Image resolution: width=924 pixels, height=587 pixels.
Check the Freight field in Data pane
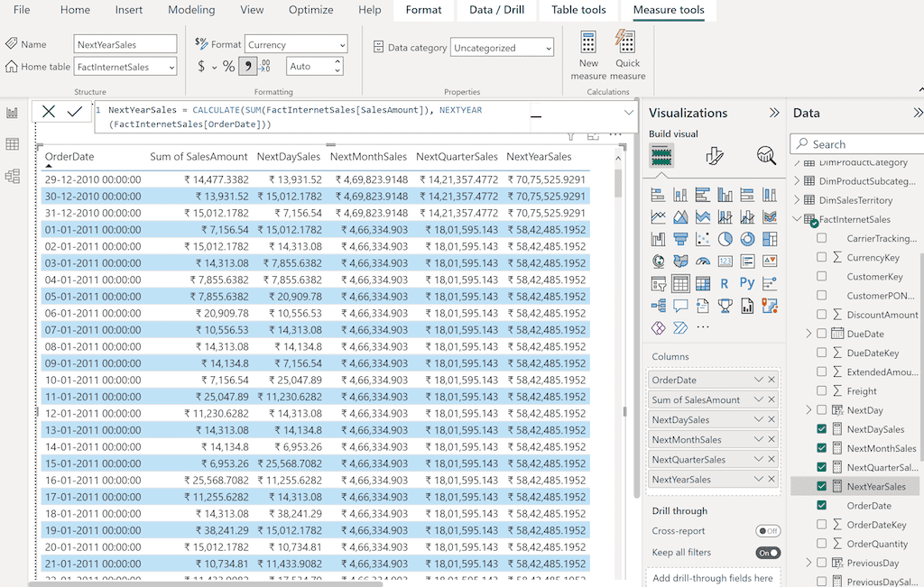pos(822,390)
